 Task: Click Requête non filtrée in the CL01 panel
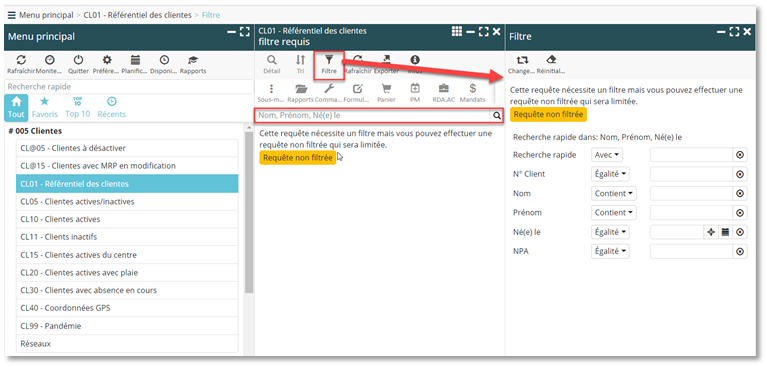298,158
